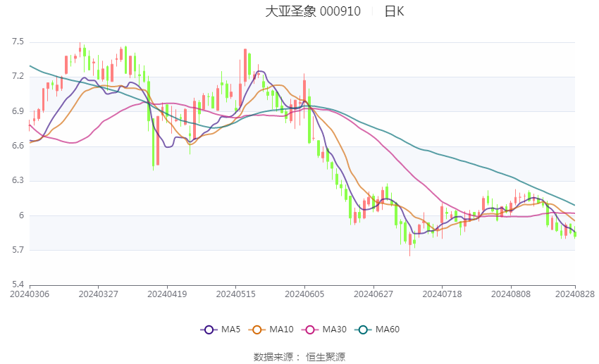The image size is (599, 364).
Task: Toggle the MA30 legend series
Action: (x=324, y=330)
